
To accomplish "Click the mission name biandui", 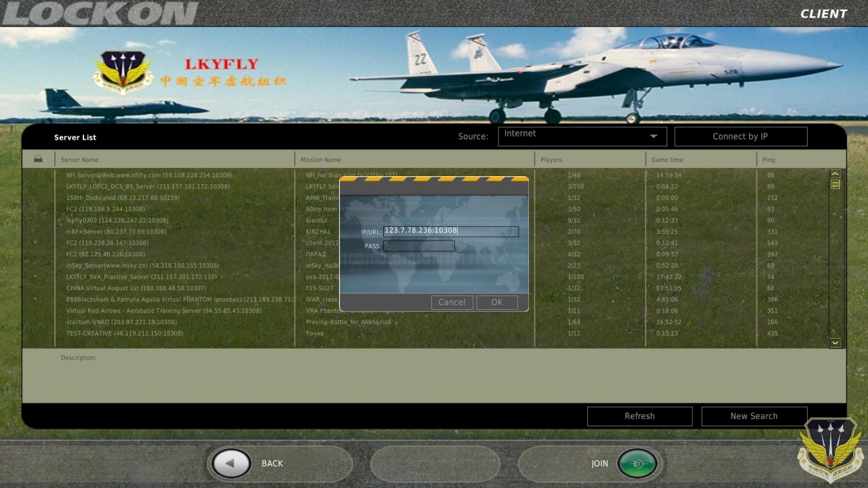I will 317,220.
